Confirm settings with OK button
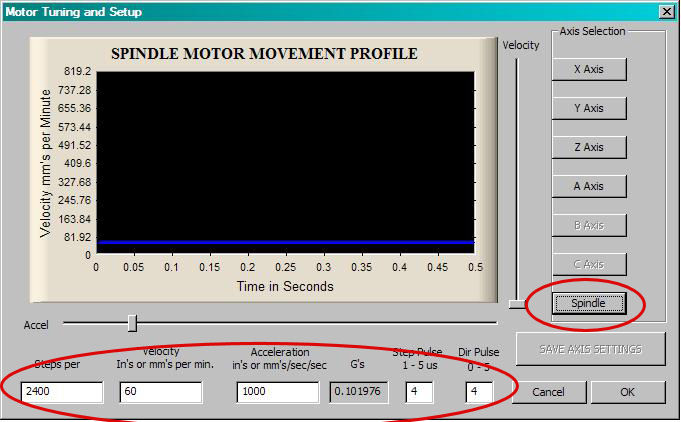Viewport: 681px width, 422px height. pos(627,392)
